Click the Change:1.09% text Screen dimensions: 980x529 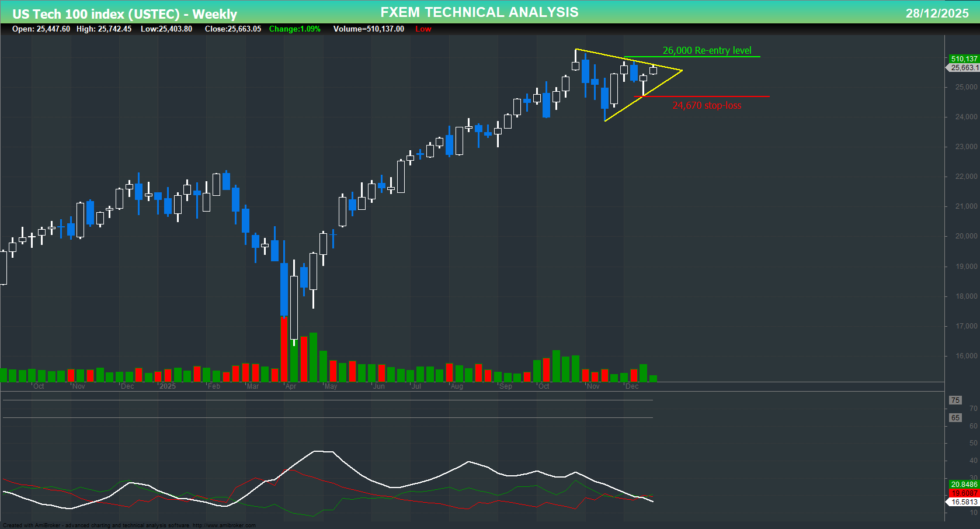coord(294,29)
